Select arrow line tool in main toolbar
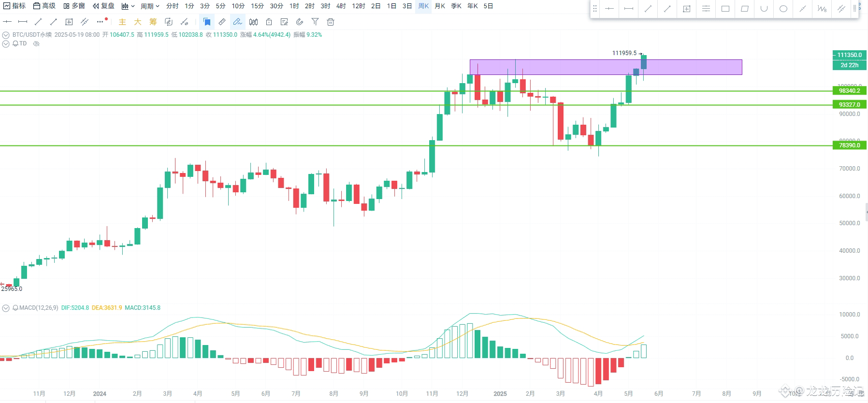 [x=54, y=22]
